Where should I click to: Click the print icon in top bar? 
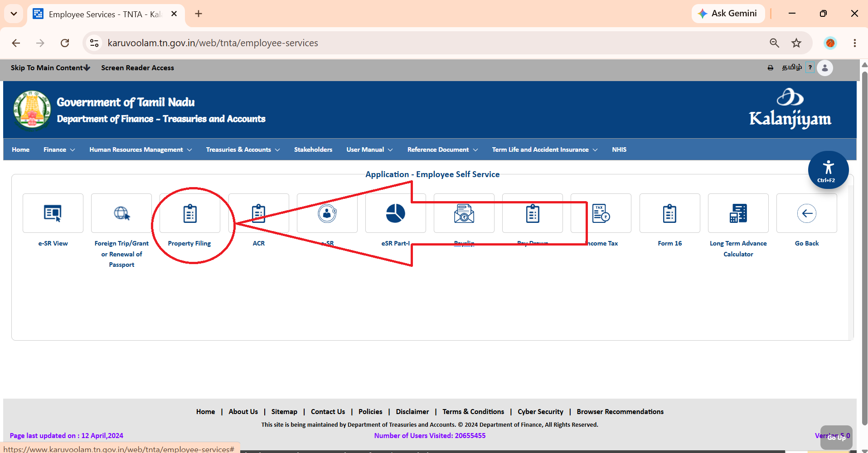pos(770,68)
